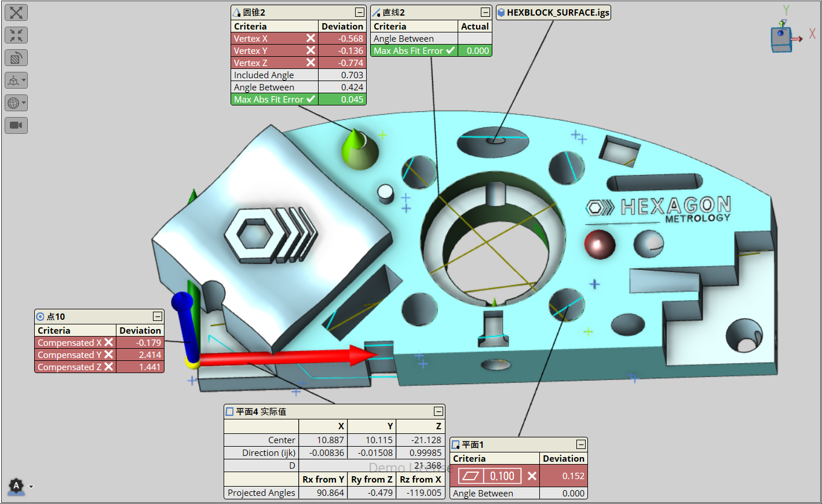Image resolution: width=822 pixels, height=504 pixels.
Task: Click the cone icon beside 圆锥2 title
Action: (x=236, y=13)
